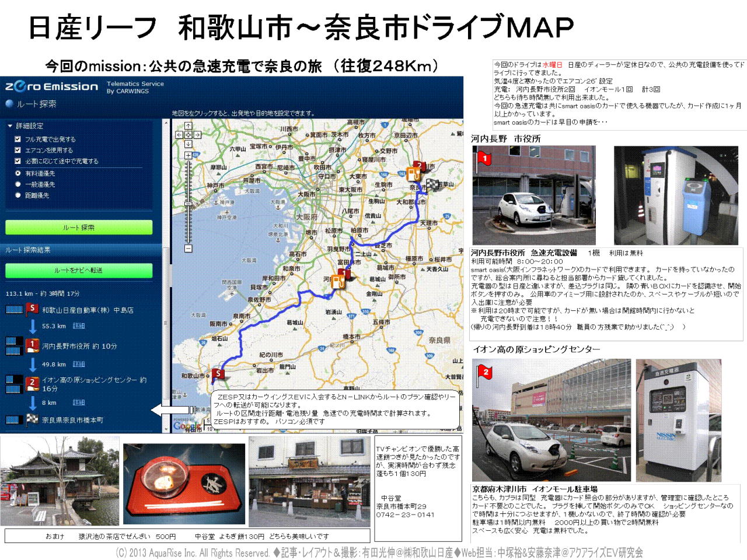Click the start flag S beside 和歌山日産自動車
The width and height of the screenshot is (747, 560).
coord(32,309)
